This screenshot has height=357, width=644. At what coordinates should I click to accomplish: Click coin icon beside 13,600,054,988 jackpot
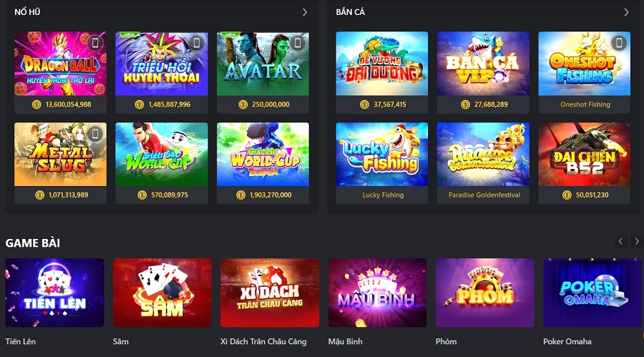click(x=37, y=104)
